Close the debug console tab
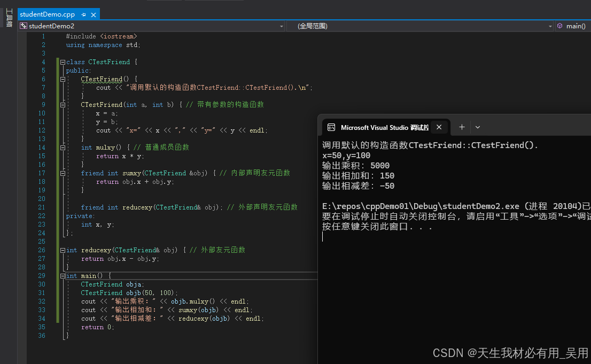 pyautogui.click(x=439, y=127)
